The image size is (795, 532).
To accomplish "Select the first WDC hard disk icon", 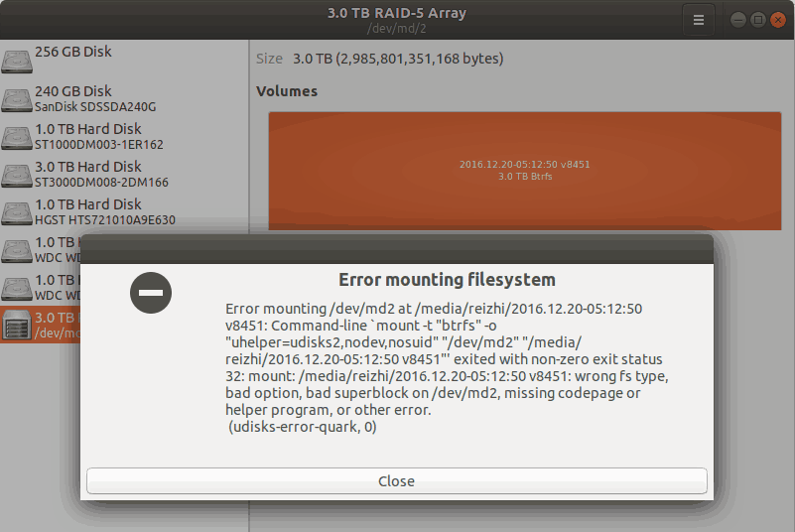I will click(x=17, y=251).
